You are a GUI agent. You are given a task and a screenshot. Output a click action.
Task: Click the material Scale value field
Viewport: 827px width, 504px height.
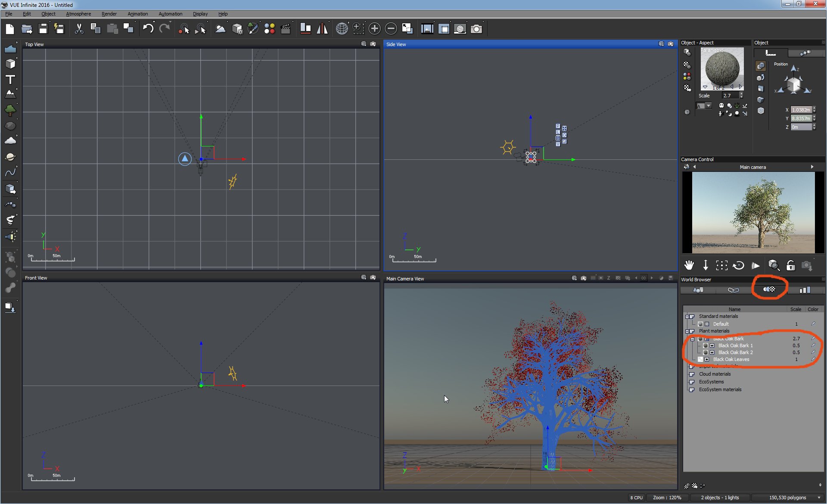[729, 96]
